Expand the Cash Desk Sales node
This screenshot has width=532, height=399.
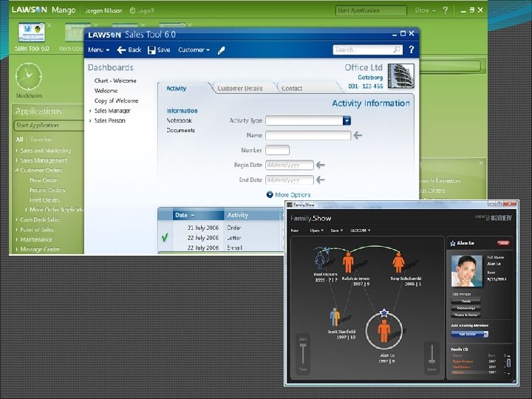tap(16, 219)
